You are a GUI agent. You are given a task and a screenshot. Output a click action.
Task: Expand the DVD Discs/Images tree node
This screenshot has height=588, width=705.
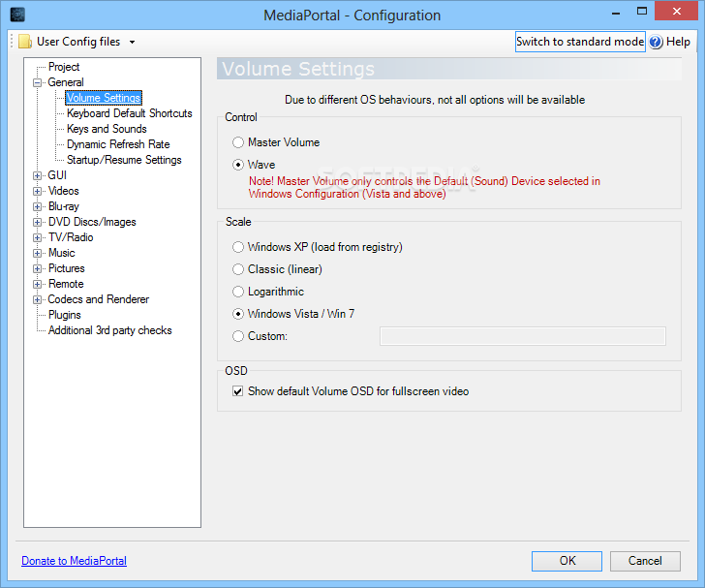point(38,222)
